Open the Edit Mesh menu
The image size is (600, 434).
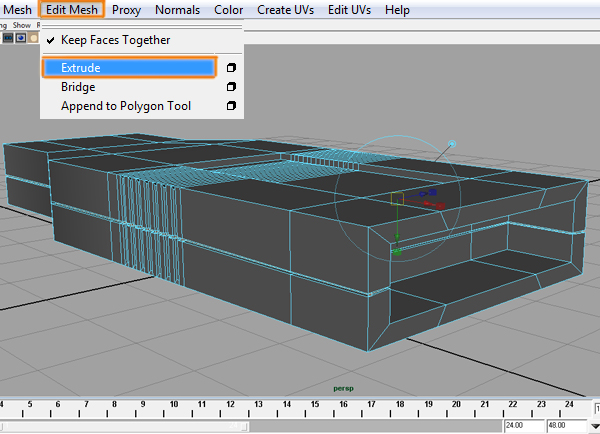point(72,10)
